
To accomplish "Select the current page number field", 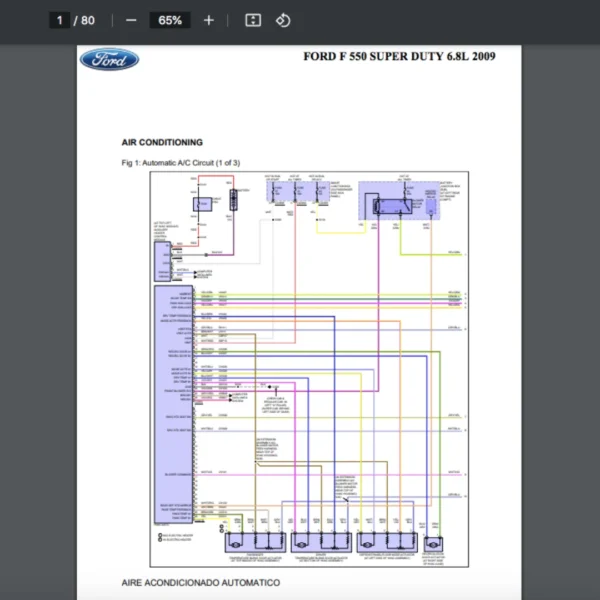I will (x=61, y=20).
